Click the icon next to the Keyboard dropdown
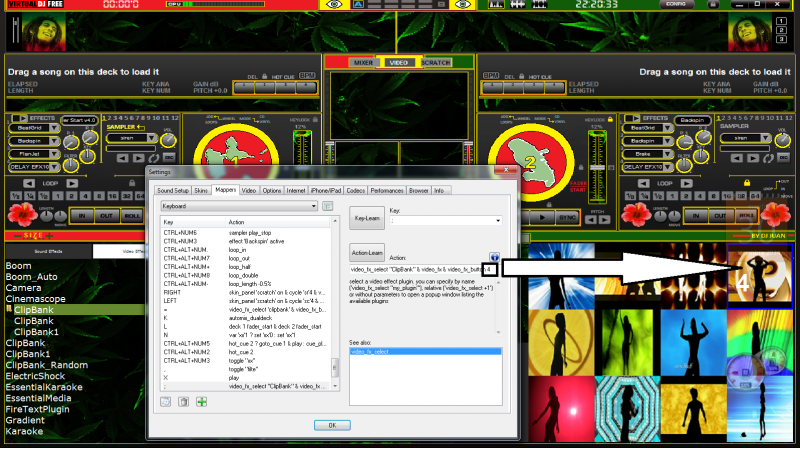The width and height of the screenshot is (800, 449). [x=327, y=205]
